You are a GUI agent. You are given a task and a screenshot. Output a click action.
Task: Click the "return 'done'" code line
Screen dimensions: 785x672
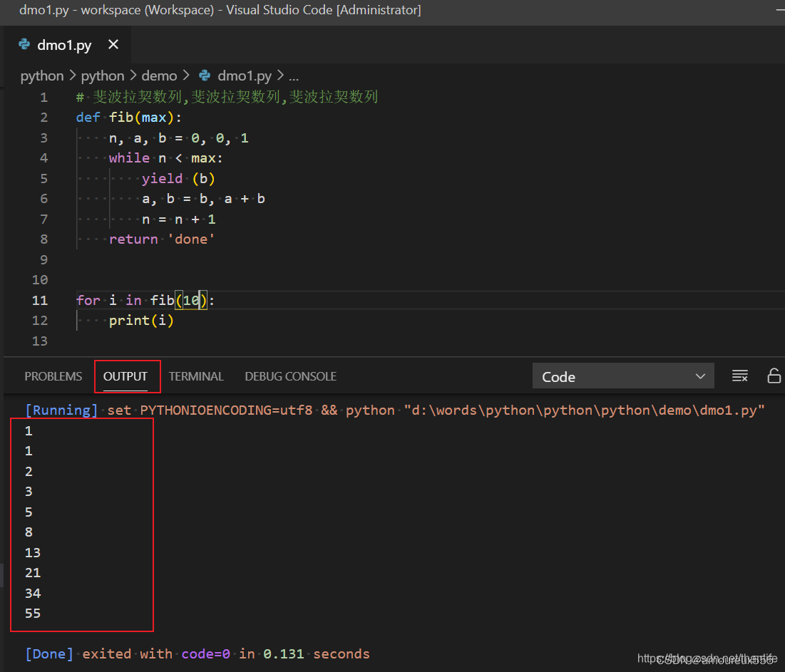pyautogui.click(x=162, y=239)
